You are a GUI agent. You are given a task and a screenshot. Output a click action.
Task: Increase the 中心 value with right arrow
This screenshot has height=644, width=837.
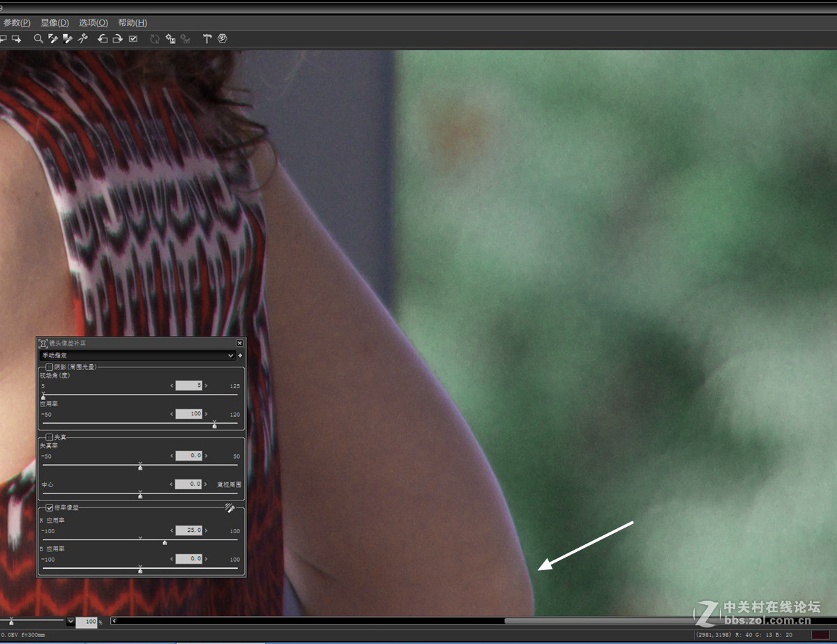coord(206,484)
